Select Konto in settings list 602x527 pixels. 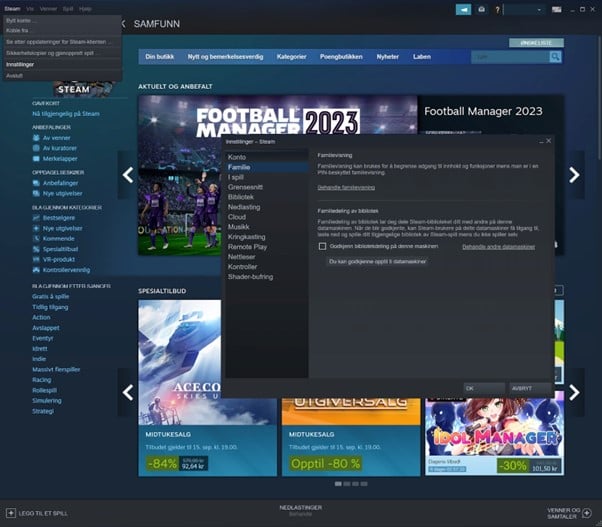267,157
